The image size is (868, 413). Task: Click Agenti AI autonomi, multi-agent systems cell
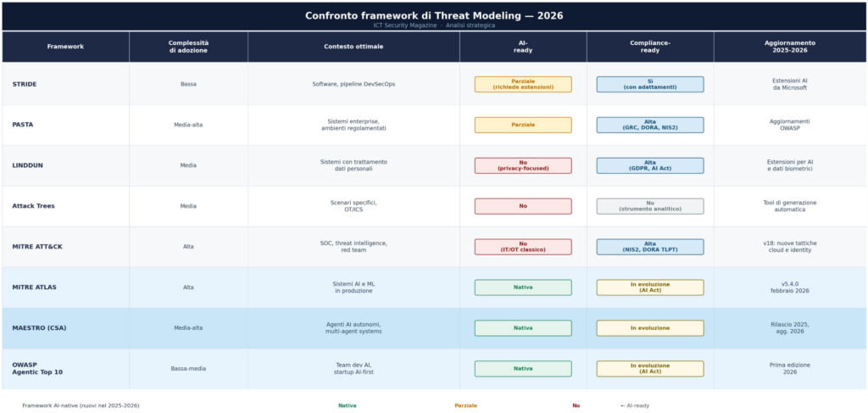click(353, 327)
